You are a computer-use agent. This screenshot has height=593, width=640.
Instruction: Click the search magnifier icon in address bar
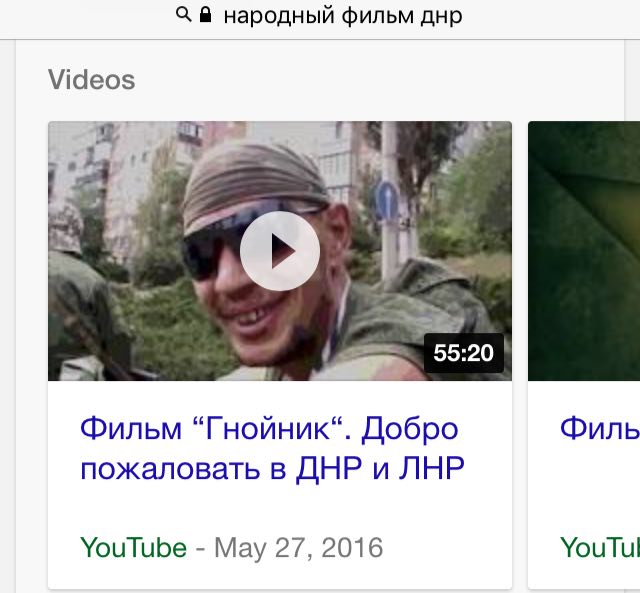pyautogui.click(x=183, y=15)
